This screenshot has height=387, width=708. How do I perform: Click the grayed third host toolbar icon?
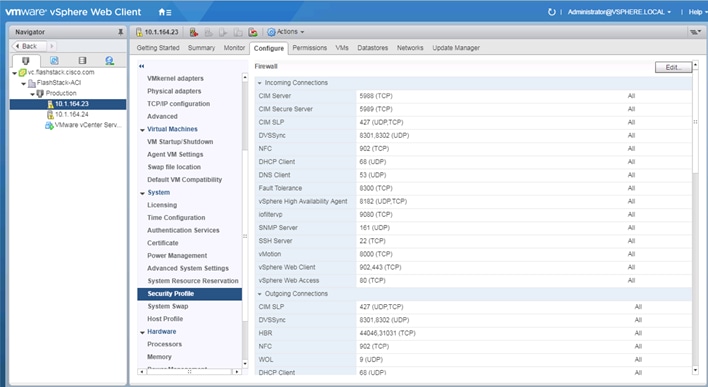223,32
